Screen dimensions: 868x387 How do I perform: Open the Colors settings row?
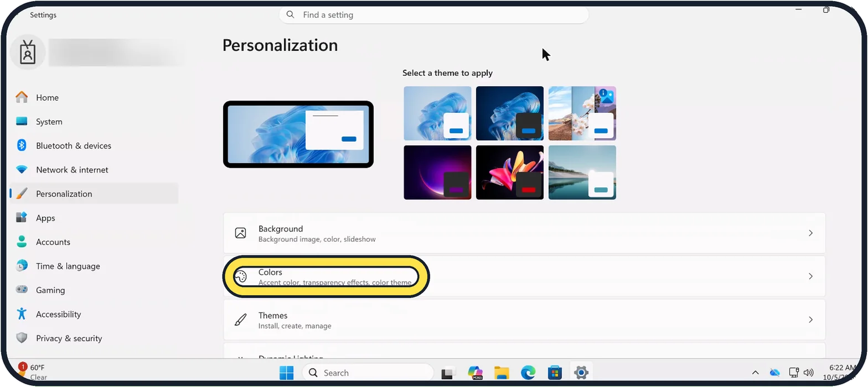click(524, 276)
